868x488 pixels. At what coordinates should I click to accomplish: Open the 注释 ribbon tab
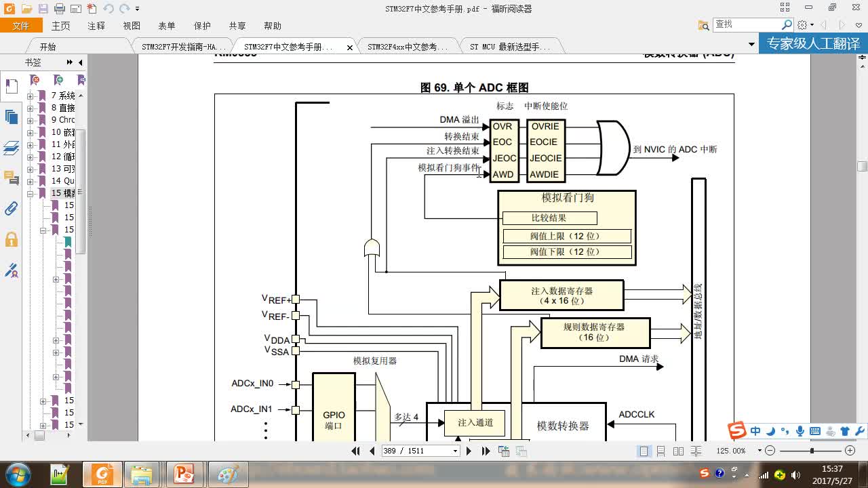[x=96, y=26]
